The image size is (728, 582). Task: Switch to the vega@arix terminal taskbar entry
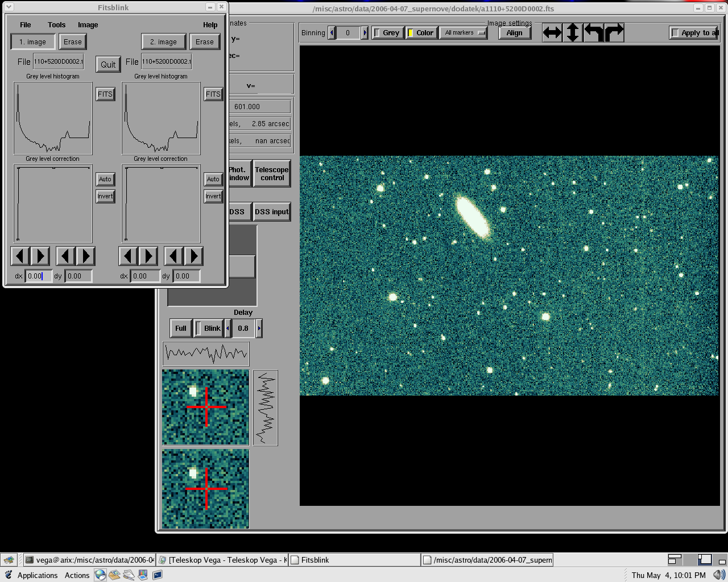(89, 560)
